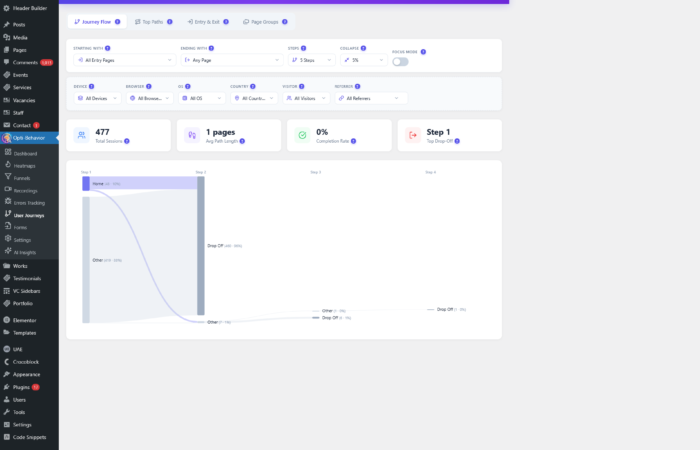This screenshot has height=450, width=700.
Task: Open AI Insights in the sidebar
Action: point(25,252)
